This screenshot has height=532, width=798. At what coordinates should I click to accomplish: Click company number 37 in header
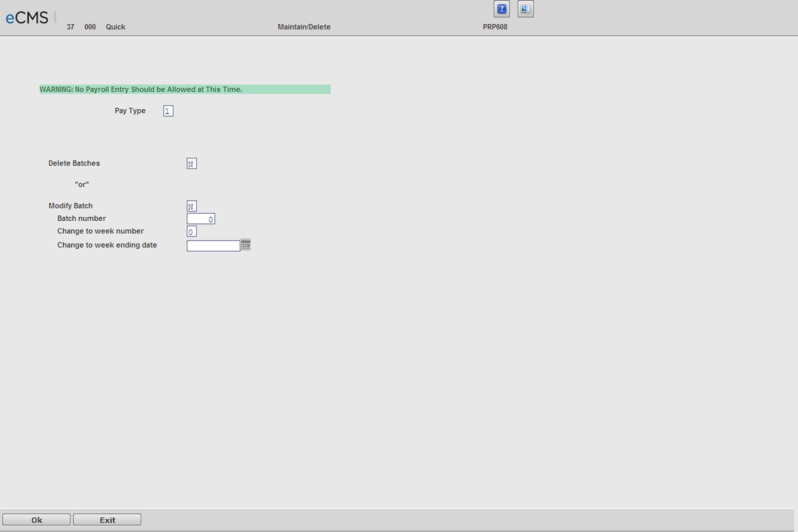tap(71, 27)
